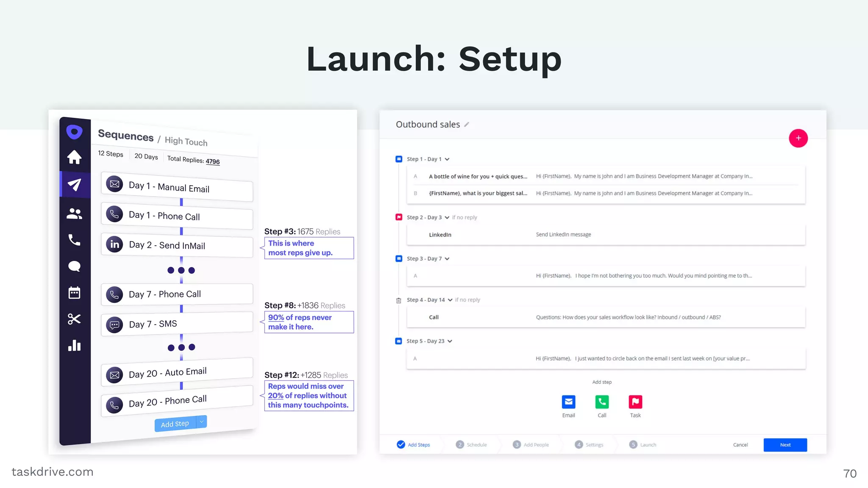Click the red plus button
This screenshot has height=488, width=868.
click(798, 138)
